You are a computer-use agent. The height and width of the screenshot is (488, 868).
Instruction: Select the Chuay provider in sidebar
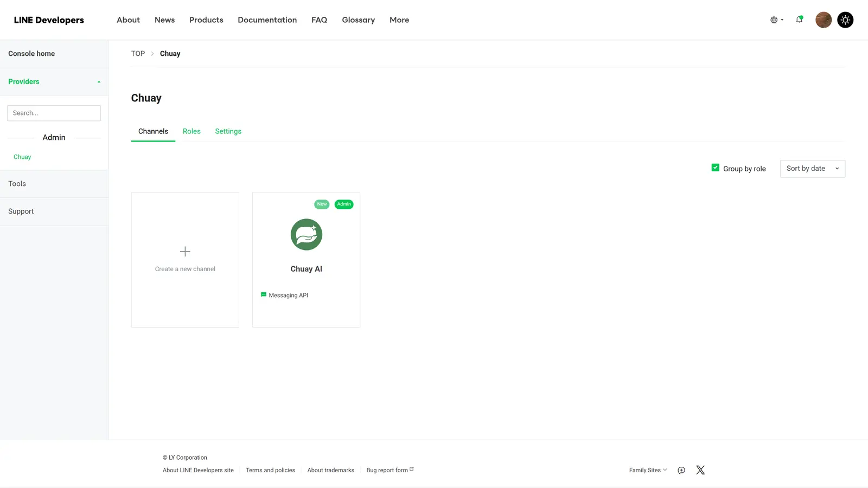click(22, 157)
